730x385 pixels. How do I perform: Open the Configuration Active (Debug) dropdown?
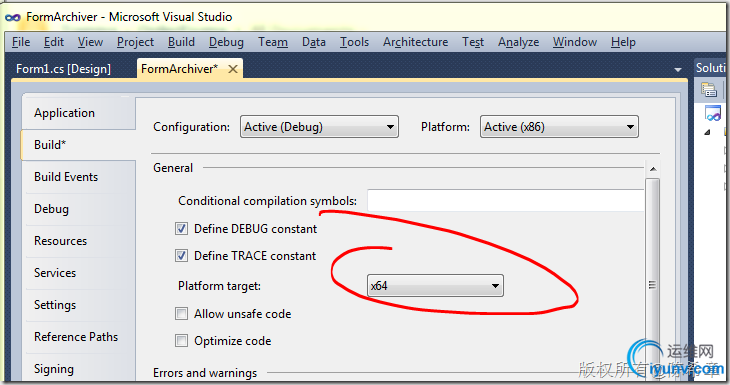[x=319, y=127]
